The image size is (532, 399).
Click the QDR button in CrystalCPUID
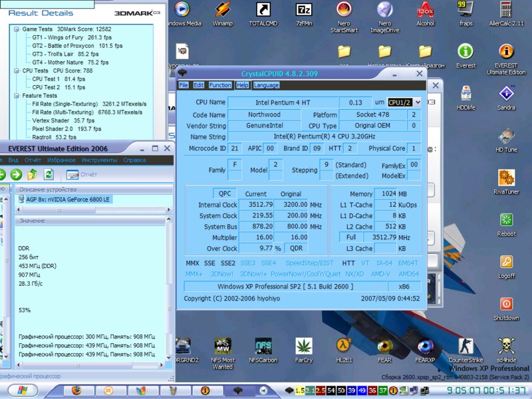click(x=296, y=248)
